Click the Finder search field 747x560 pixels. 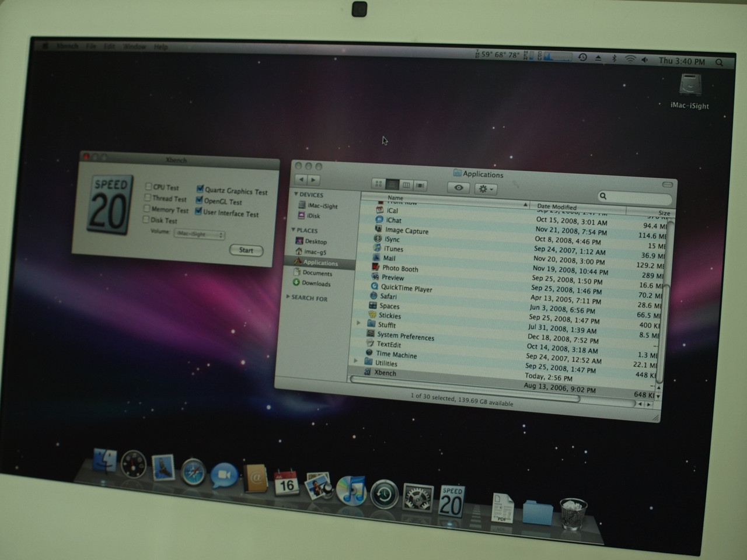point(635,198)
